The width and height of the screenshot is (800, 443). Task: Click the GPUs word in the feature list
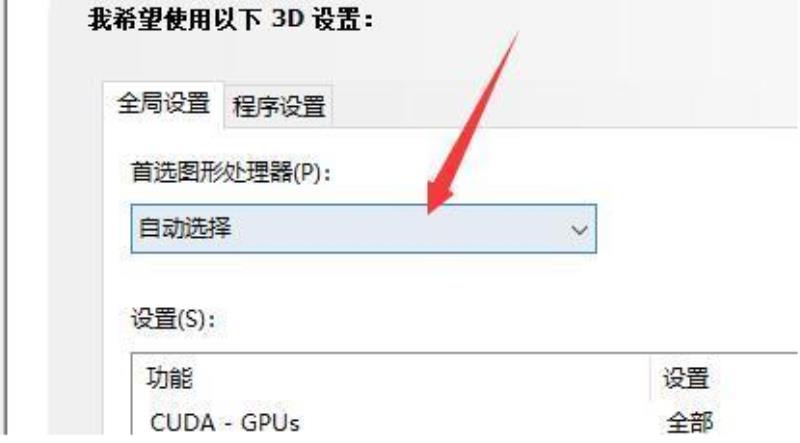pos(270,423)
